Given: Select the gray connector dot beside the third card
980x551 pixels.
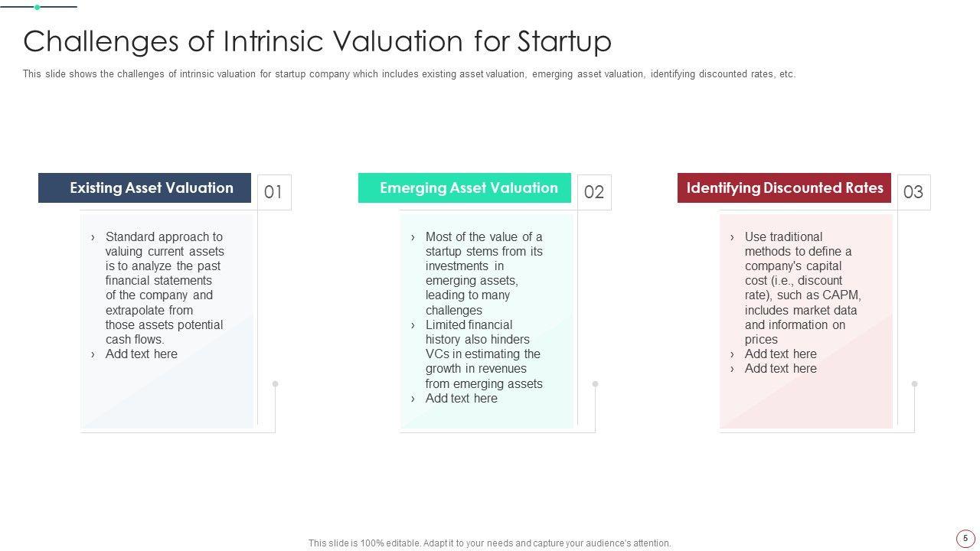Looking at the screenshot, I should click(914, 384).
